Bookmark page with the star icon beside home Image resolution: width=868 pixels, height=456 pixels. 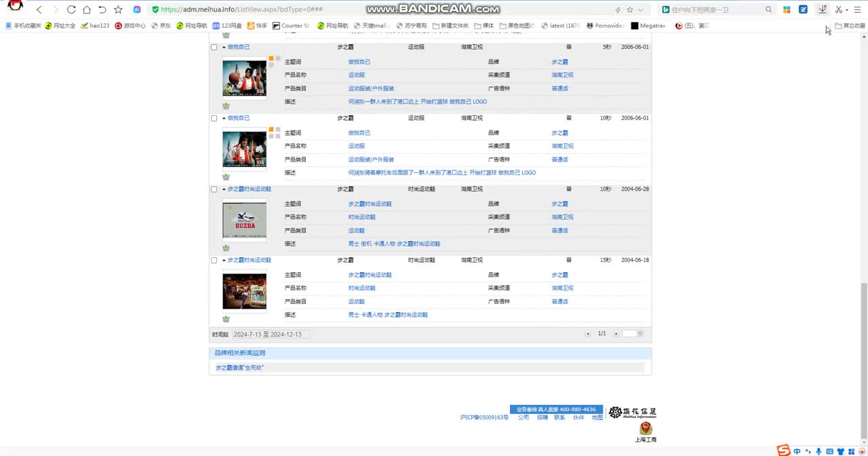tap(119, 9)
